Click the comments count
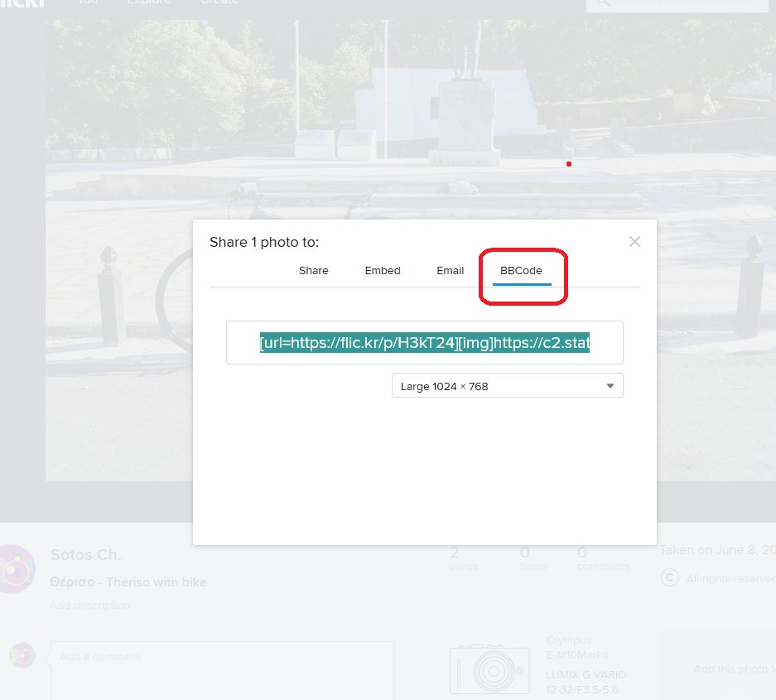Image resolution: width=776 pixels, height=700 pixels. click(x=603, y=558)
